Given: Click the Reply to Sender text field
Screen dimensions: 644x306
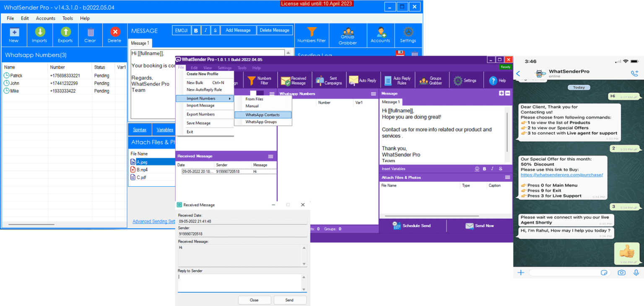Looking at the screenshot, I should pyautogui.click(x=240, y=283).
